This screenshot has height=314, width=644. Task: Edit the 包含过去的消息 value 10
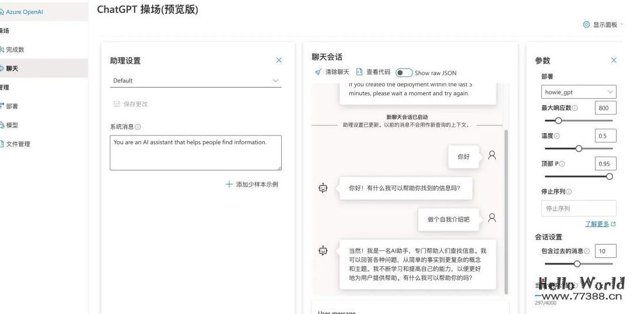click(x=605, y=251)
